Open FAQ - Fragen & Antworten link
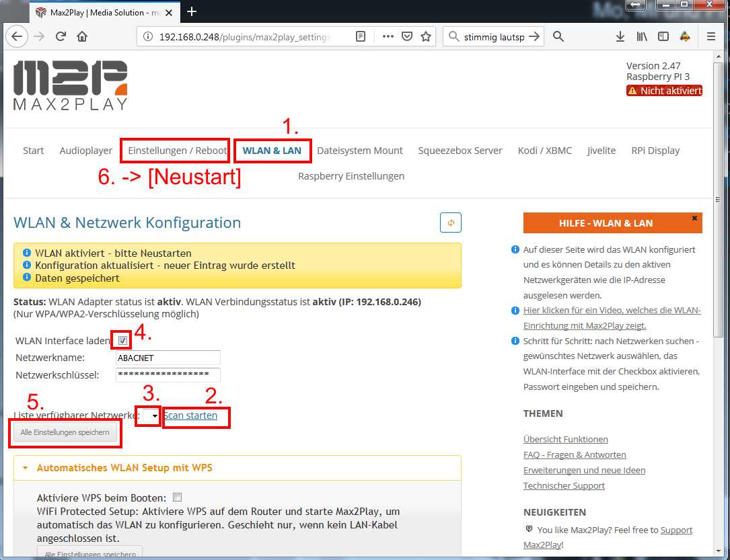The height and width of the screenshot is (560, 730). click(575, 454)
